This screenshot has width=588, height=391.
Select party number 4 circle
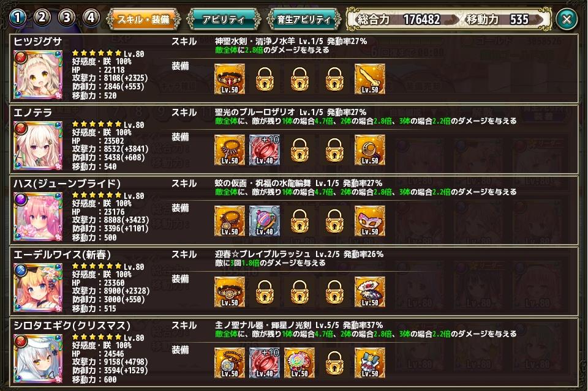[x=91, y=18]
